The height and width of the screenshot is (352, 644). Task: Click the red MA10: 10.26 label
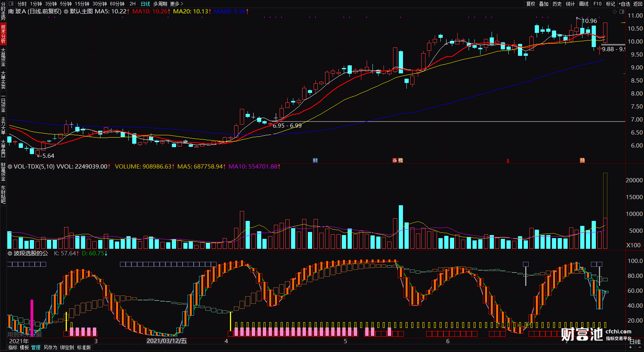[151, 11]
